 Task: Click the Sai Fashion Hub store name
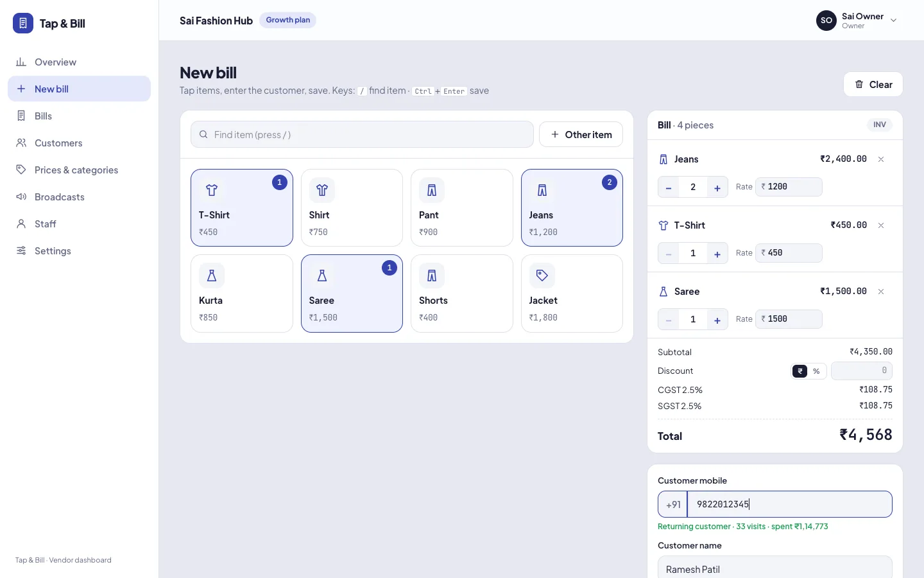click(216, 21)
